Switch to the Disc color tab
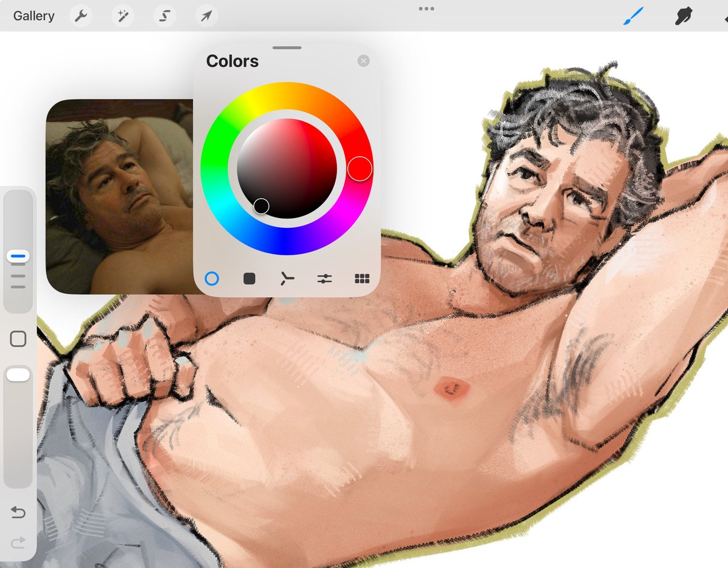 (212, 279)
